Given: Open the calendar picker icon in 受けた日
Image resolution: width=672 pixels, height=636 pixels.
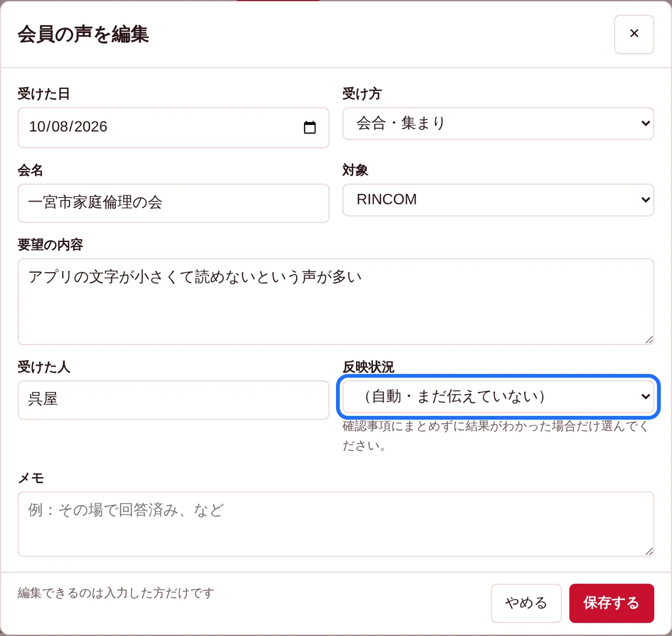Looking at the screenshot, I should [x=310, y=127].
